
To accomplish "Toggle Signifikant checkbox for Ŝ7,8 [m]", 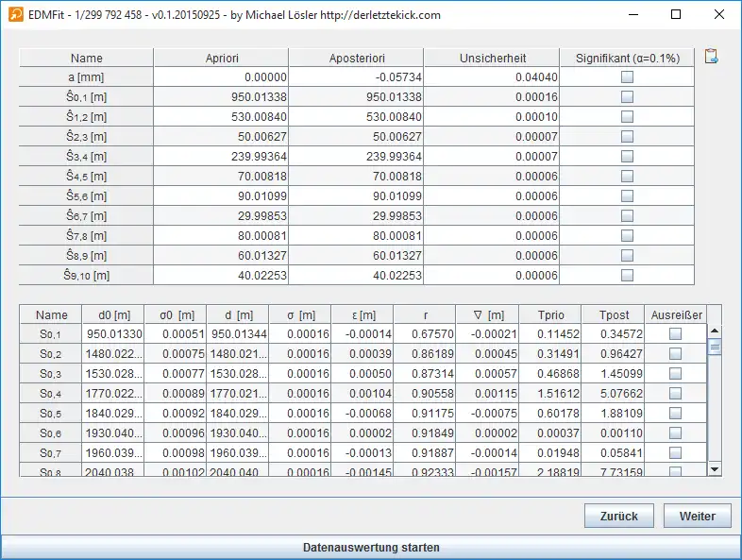I will point(627,236).
